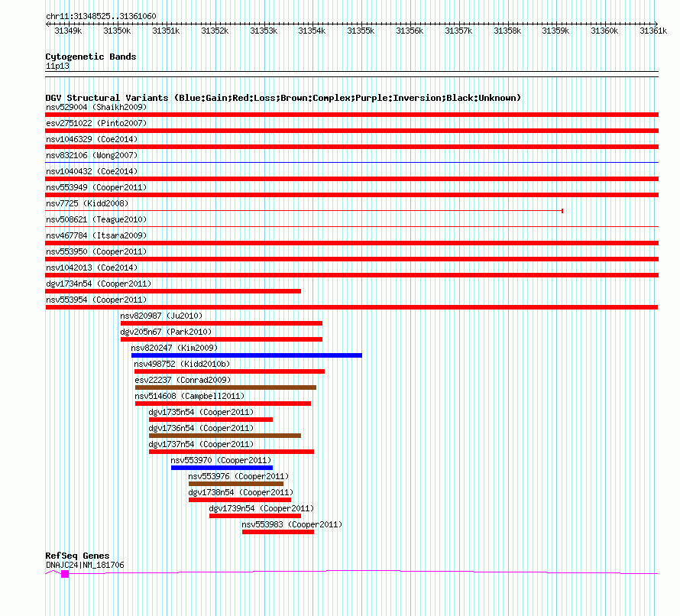The width and height of the screenshot is (680, 616).
Task: Click the nsv553949 (Cooper2011) label
Action: tap(96, 187)
